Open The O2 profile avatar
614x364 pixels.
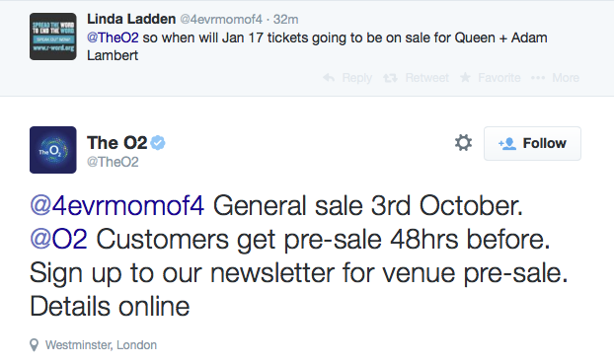click(x=53, y=150)
